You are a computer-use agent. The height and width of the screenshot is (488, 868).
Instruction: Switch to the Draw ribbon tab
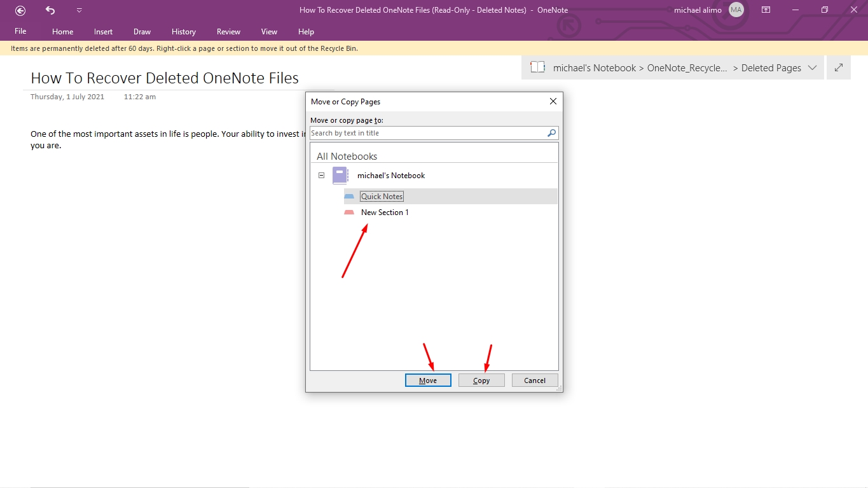tap(142, 31)
